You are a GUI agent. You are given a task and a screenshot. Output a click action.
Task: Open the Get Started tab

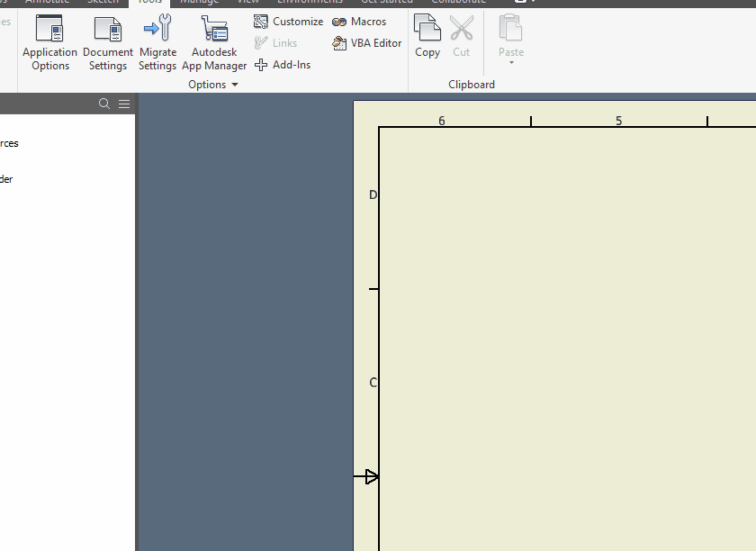(x=387, y=2)
